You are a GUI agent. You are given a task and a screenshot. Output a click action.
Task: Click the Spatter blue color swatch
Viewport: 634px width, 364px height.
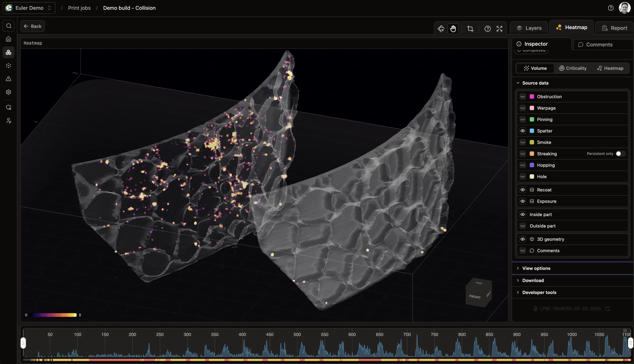(532, 131)
